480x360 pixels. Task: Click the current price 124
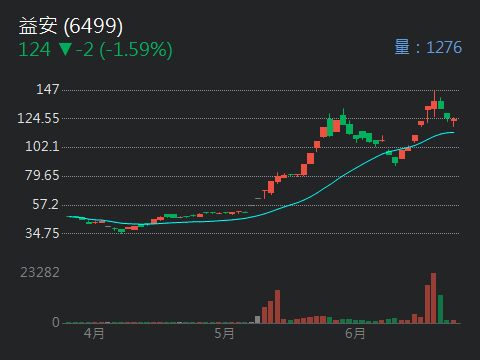click(x=35, y=50)
